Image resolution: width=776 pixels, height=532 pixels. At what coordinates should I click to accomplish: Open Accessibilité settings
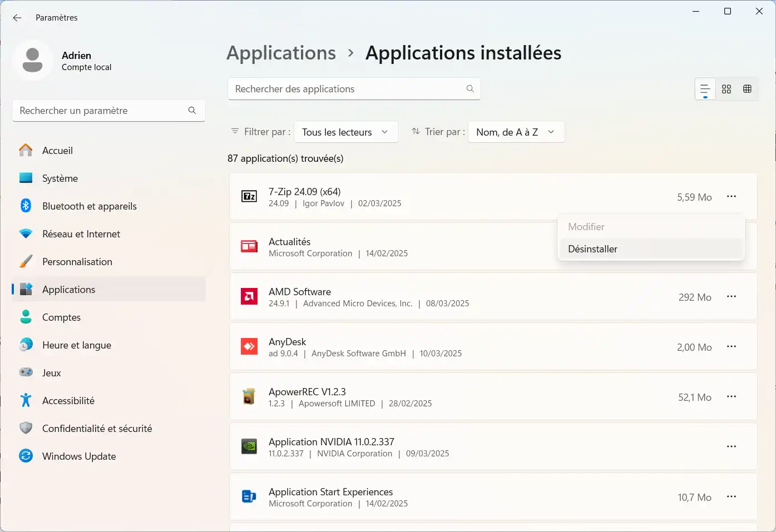coord(108,401)
